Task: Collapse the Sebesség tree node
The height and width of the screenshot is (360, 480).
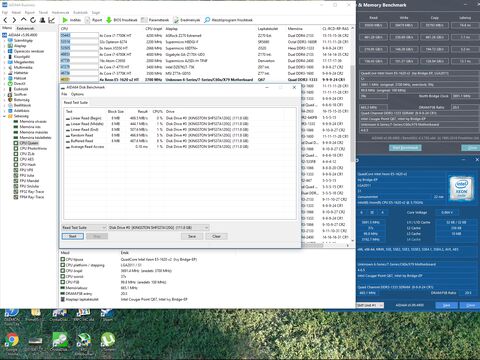Action: 5,116
